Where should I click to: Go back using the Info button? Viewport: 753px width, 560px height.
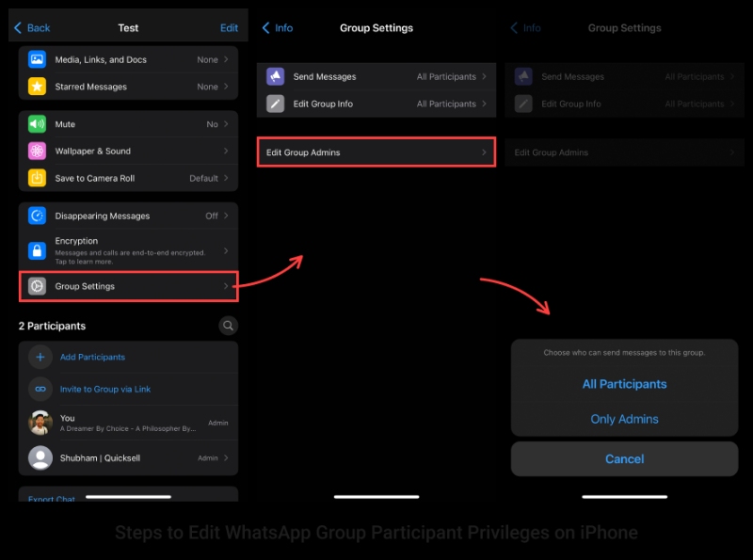[x=277, y=28]
